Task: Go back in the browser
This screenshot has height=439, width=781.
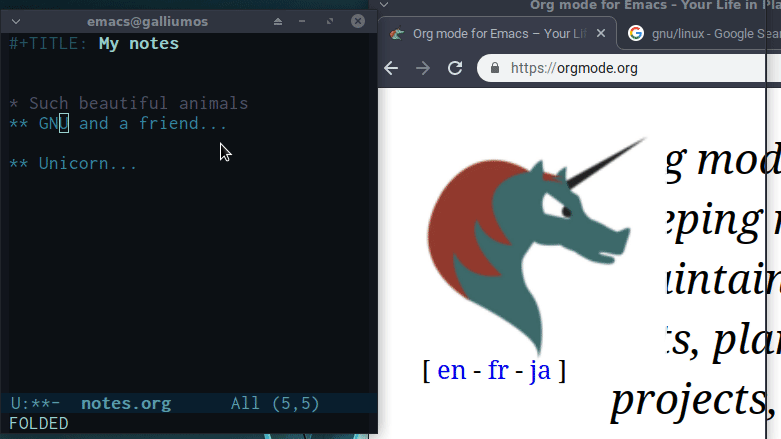Action: [x=391, y=68]
